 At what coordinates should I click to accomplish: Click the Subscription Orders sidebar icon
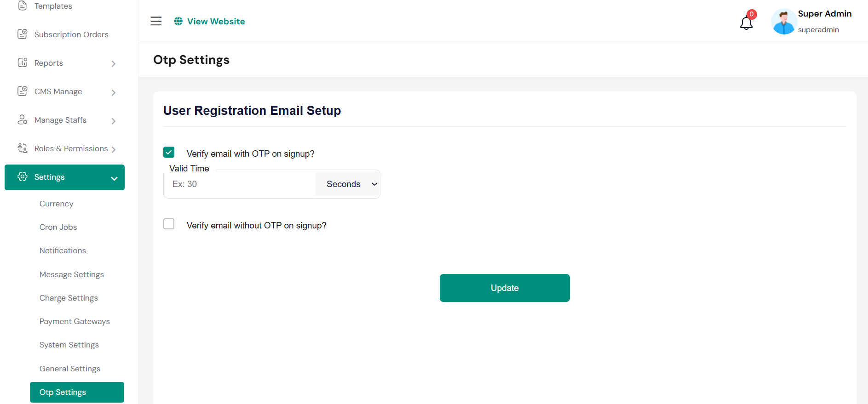(x=22, y=34)
